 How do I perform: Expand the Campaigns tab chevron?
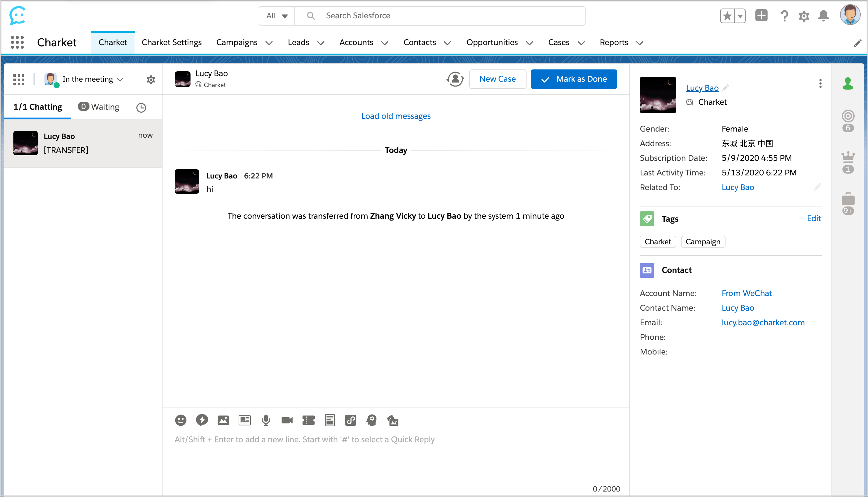269,43
